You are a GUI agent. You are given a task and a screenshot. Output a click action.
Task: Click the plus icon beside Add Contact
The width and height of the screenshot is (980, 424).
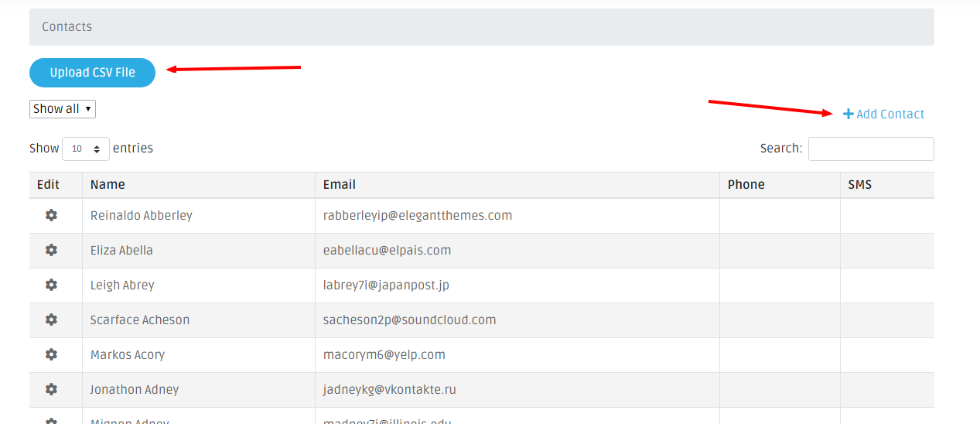(x=848, y=114)
